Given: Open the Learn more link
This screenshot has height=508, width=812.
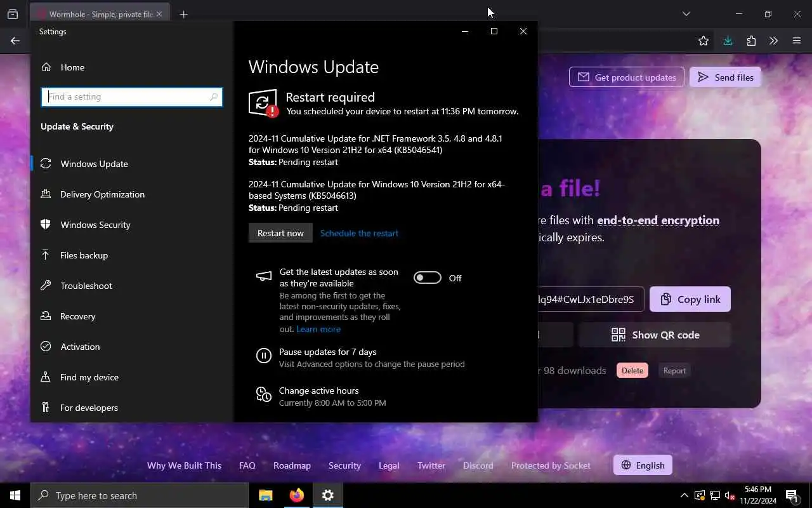Looking at the screenshot, I should tap(318, 329).
